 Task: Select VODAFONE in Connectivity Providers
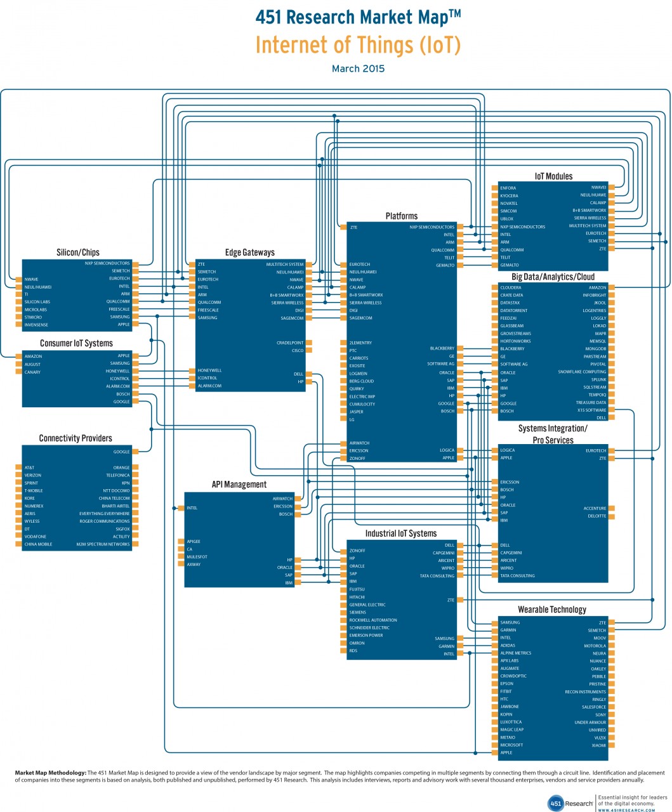click(35, 537)
